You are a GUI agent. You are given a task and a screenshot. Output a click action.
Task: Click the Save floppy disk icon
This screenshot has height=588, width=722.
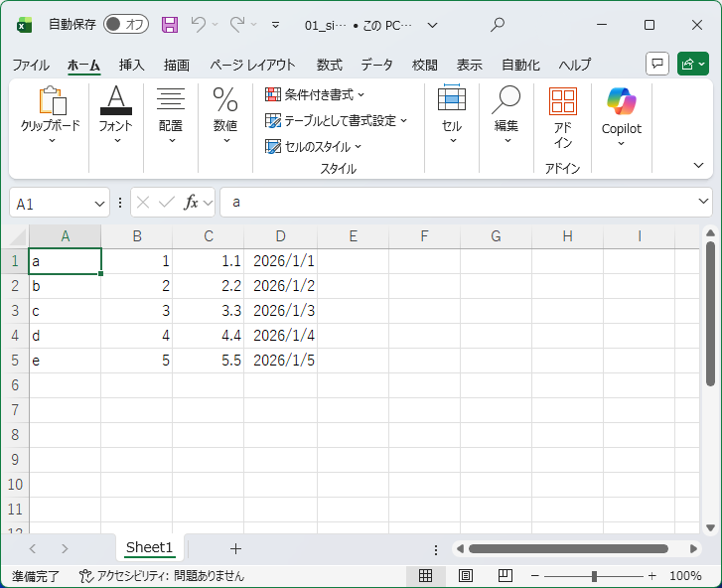click(170, 25)
